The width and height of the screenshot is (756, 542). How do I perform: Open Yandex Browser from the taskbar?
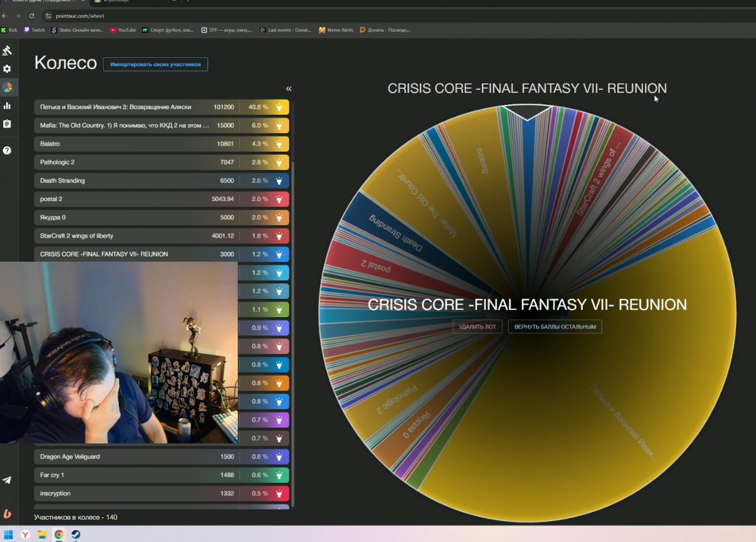pos(25,534)
